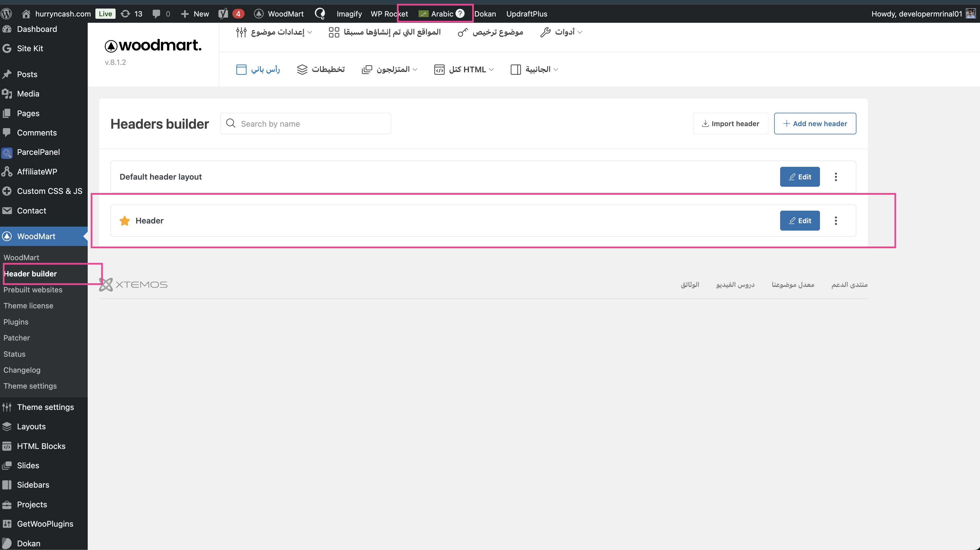Open options menu for Default header layout
980x550 pixels.
click(x=836, y=177)
